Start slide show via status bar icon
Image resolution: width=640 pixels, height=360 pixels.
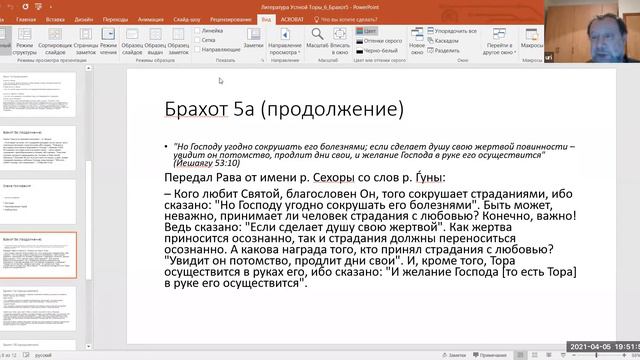pyautogui.click(x=563, y=355)
